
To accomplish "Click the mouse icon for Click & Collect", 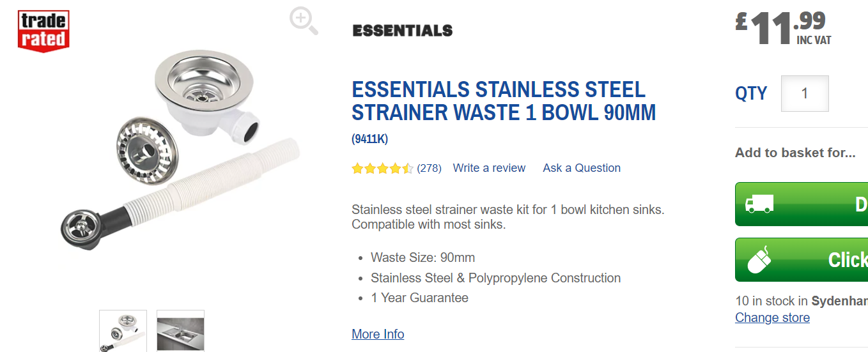I will (x=759, y=259).
